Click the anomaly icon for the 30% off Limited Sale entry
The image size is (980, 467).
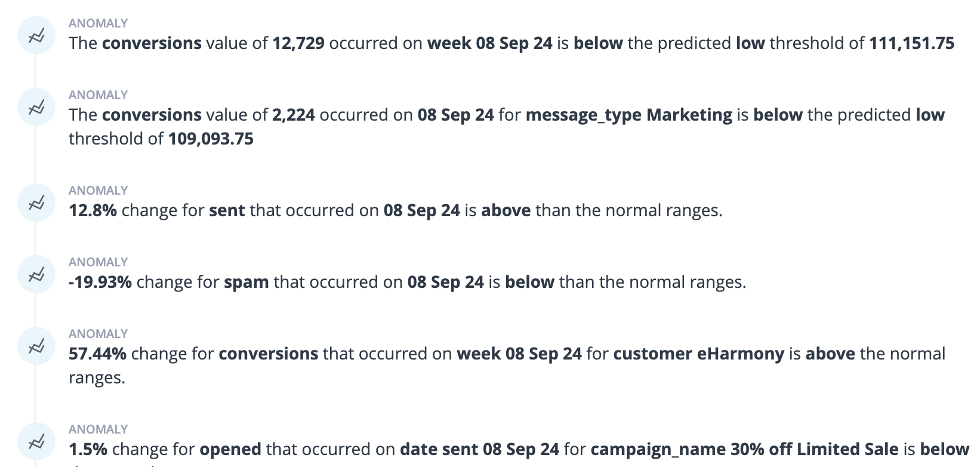[36, 442]
